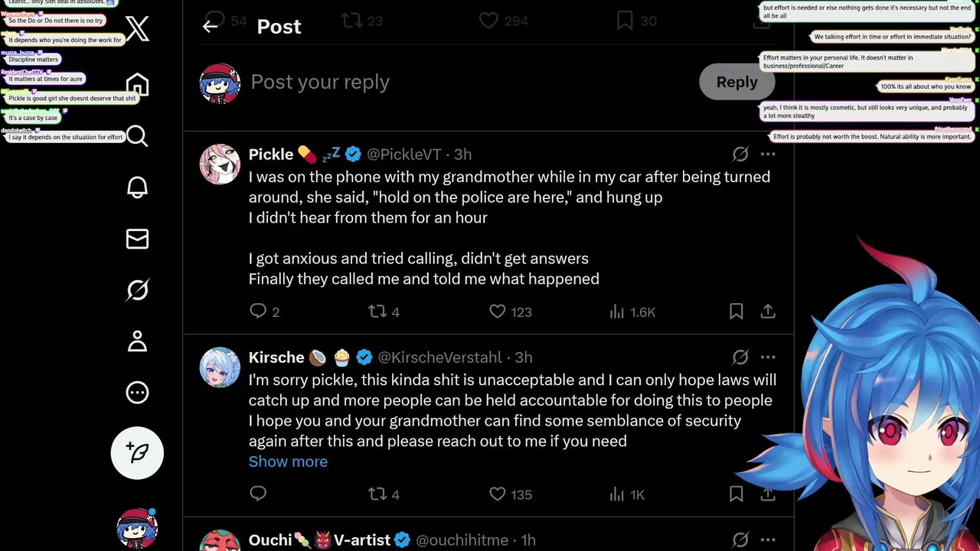Open the Notifications bell
980x551 pixels.
point(137,187)
